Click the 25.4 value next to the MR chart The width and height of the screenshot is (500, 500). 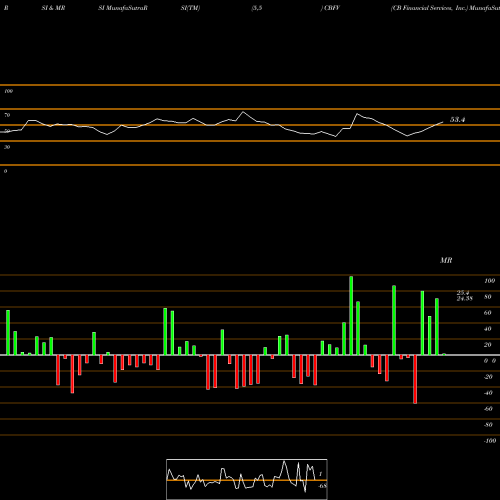click(x=463, y=293)
